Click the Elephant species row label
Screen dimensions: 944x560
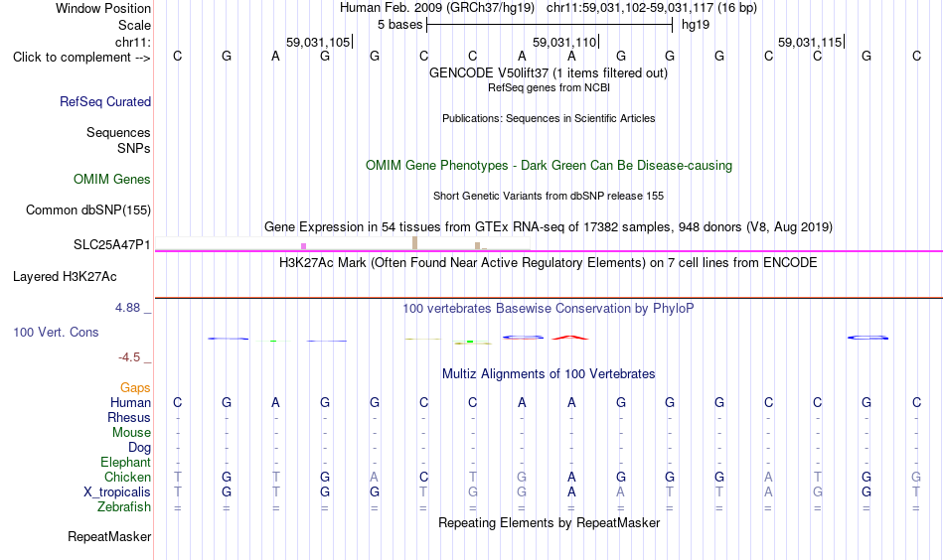click(125, 462)
